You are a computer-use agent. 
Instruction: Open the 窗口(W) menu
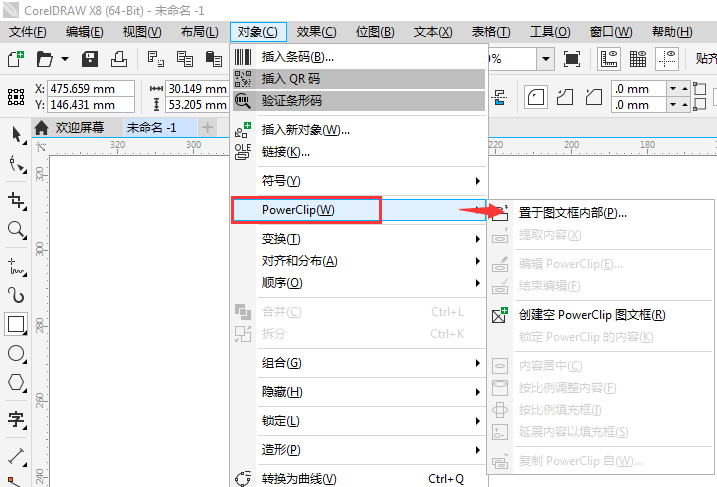(611, 32)
